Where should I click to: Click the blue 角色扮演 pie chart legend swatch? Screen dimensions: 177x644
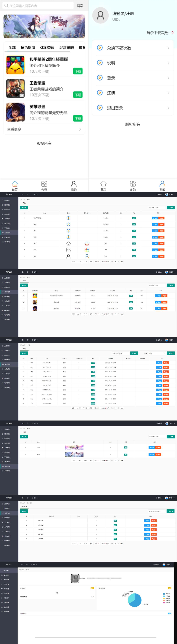(x=164, y=594)
